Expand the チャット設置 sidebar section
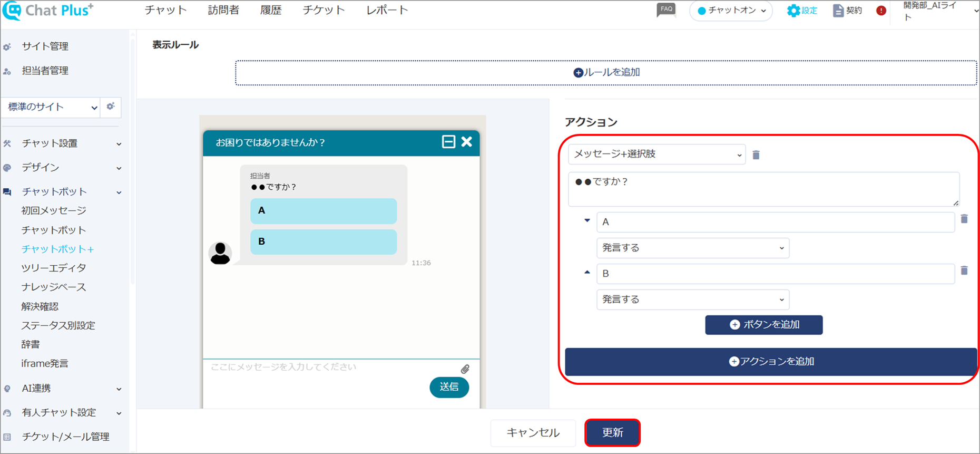This screenshot has width=980, height=454. (x=63, y=143)
